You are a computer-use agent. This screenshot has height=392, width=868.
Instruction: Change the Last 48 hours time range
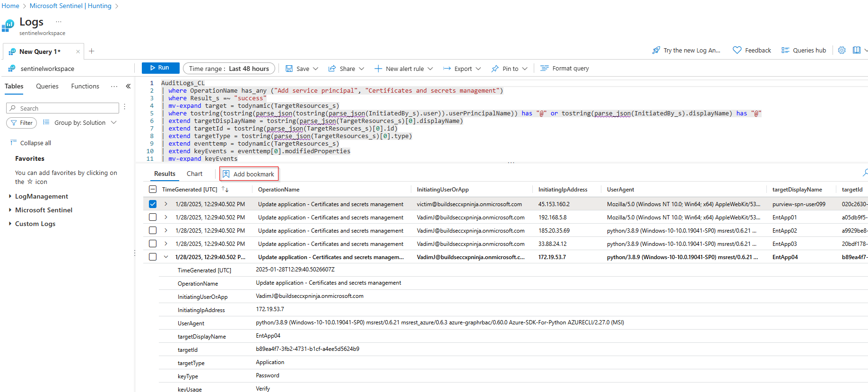(229, 69)
